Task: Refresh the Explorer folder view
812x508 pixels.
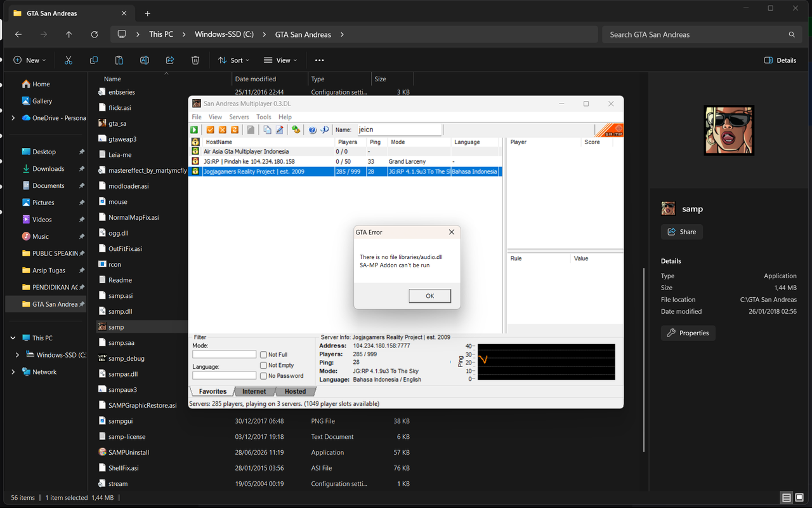Action: coord(95,35)
